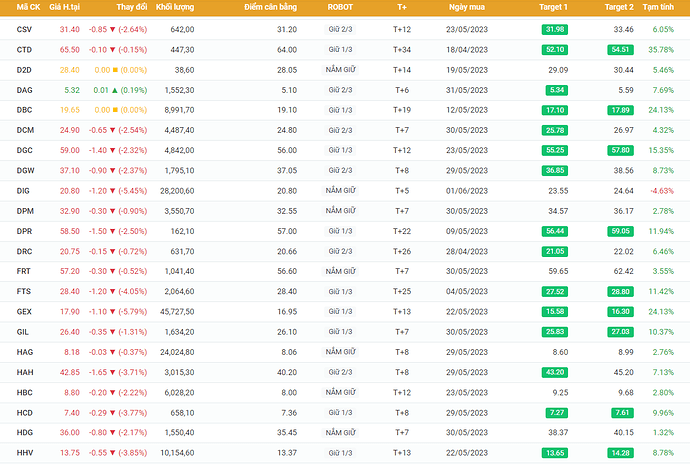690x465 pixels.
Task: Click the green 43.20 Target 1 badge
Action: [x=554, y=373]
